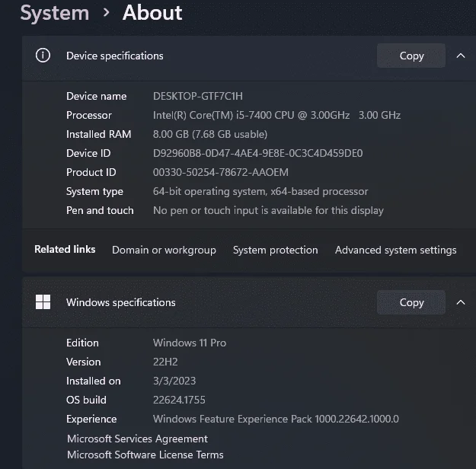Click the Device specifications header text
Screen dimensions: 476x469
115,56
